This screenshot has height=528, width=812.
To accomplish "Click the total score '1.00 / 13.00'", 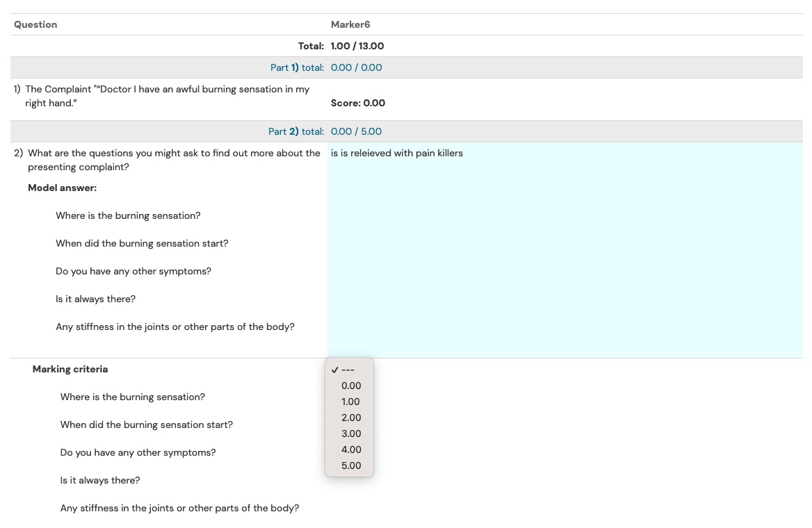I will tap(357, 46).
